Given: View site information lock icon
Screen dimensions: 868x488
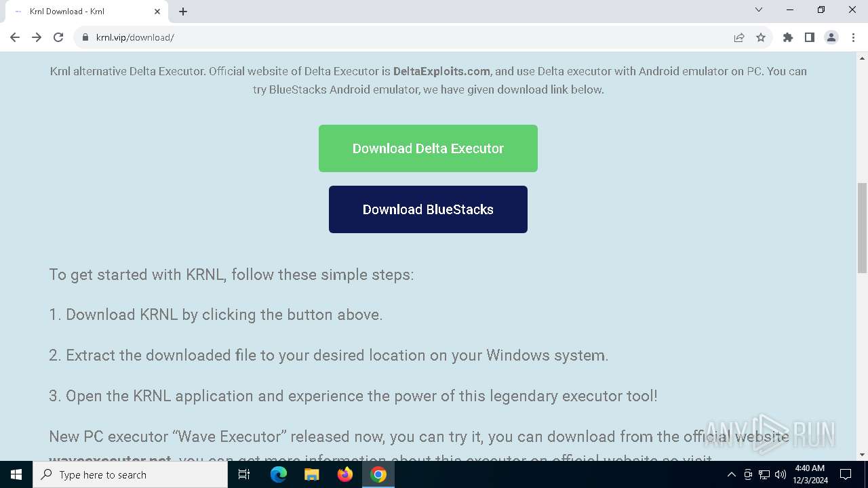Looking at the screenshot, I should point(85,37).
